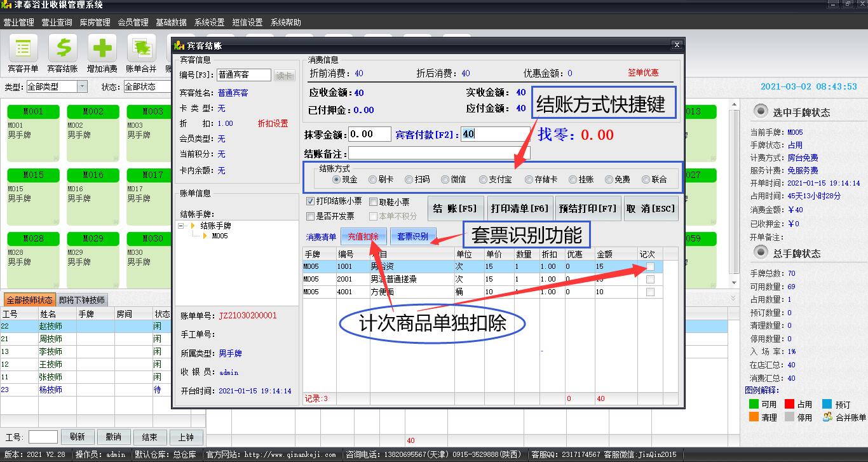
Task: Uncheck 打印结账小票 checkbox
Action: 311,201
